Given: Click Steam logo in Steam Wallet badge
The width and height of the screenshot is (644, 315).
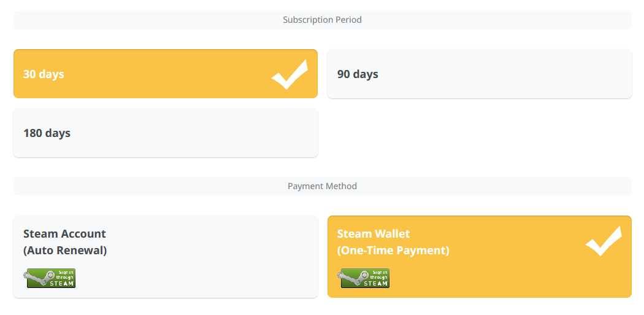Looking at the screenshot, I should pyautogui.click(x=353, y=278).
